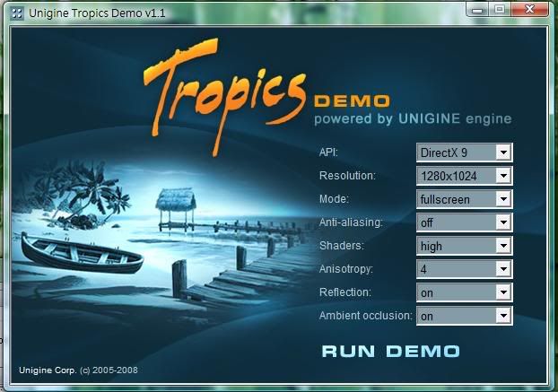Click the 'Reflection:' label
Image resolution: width=558 pixels, height=392 pixels.
click(345, 292)
